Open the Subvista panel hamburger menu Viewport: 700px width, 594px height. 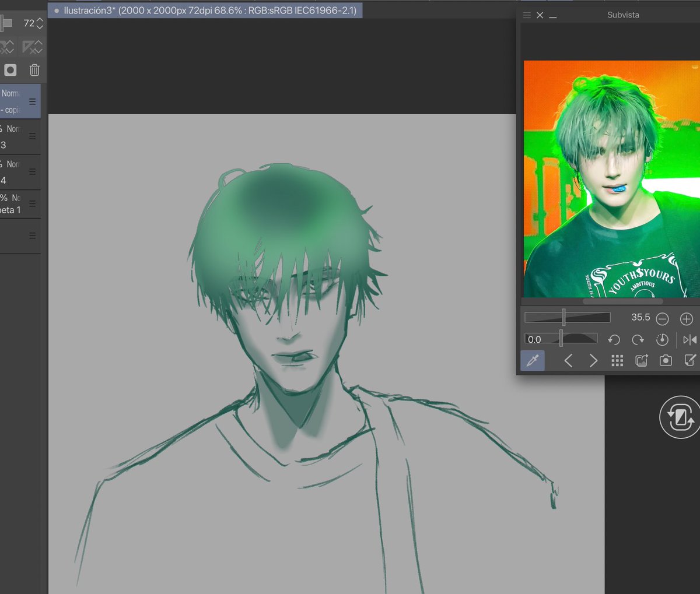coord(527,15)
